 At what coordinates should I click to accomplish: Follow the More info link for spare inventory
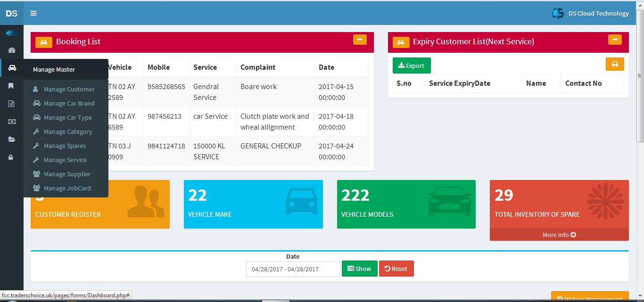coord(559,235)
